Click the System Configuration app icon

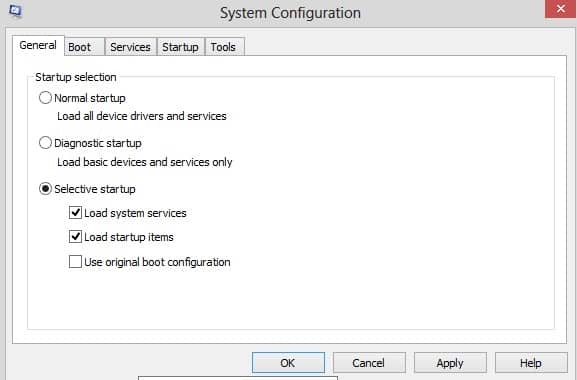(15, 10)
